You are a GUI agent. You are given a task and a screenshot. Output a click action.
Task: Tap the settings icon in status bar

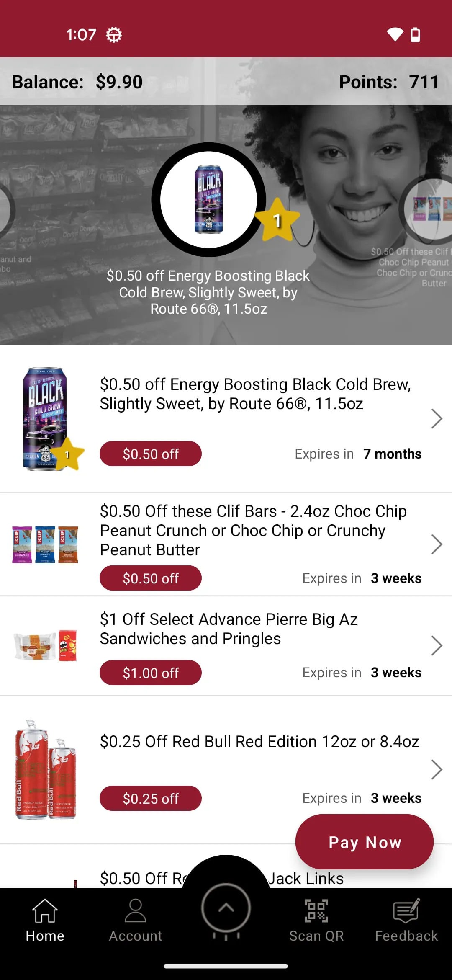(114, 34)
